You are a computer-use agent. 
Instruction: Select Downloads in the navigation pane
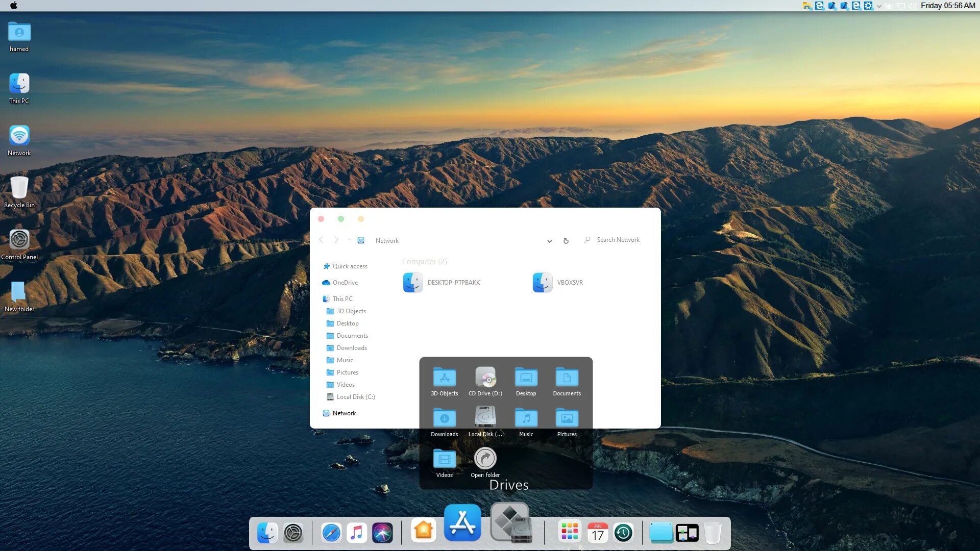click(351, 348)
